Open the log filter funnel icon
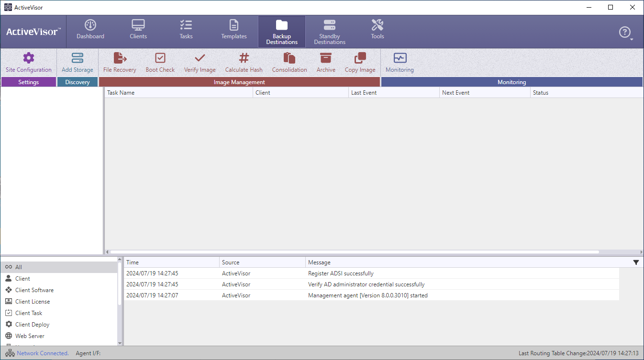 point(636,262)
